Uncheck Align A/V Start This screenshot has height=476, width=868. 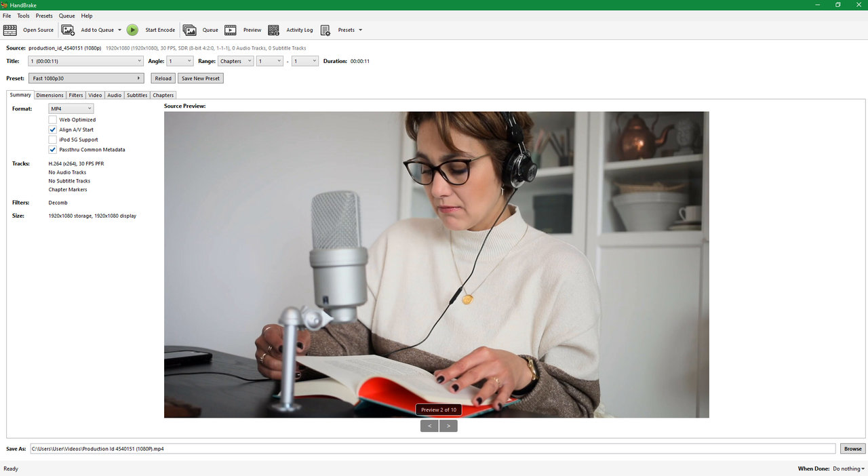[53, 130]
